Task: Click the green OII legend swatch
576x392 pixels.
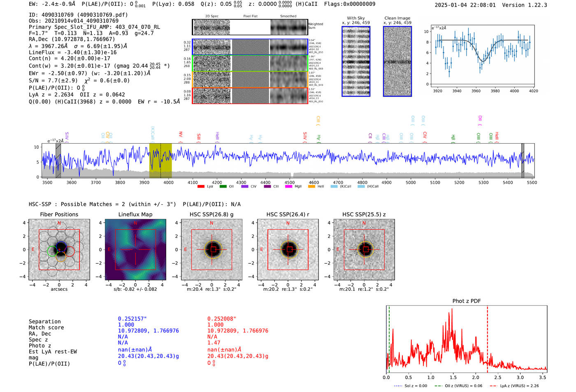Action: pyautogui.click(x=223, y=186)
